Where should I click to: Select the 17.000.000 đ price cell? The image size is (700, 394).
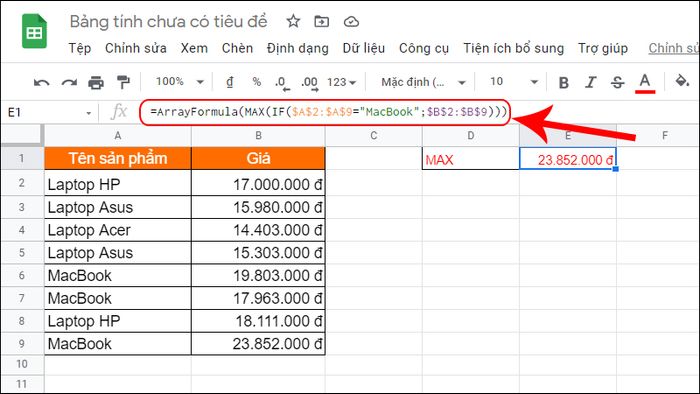258,184
